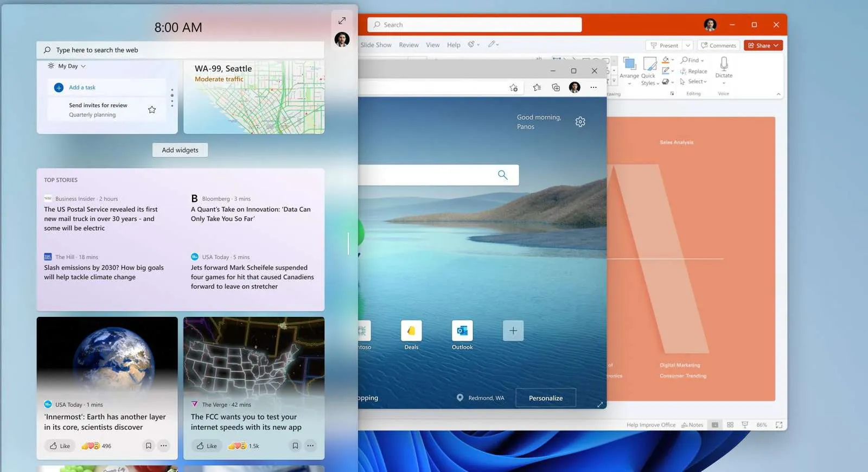Toggle the Notes pane in status bar
Viewport: 868px width, 472px height.
pos(692,425)
